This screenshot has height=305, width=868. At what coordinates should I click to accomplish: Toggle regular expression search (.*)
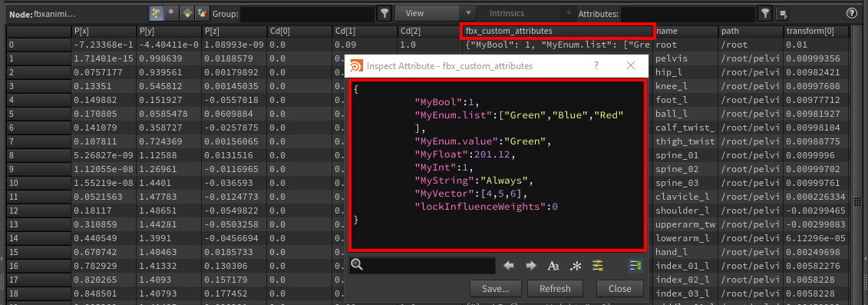coord(576,266)
